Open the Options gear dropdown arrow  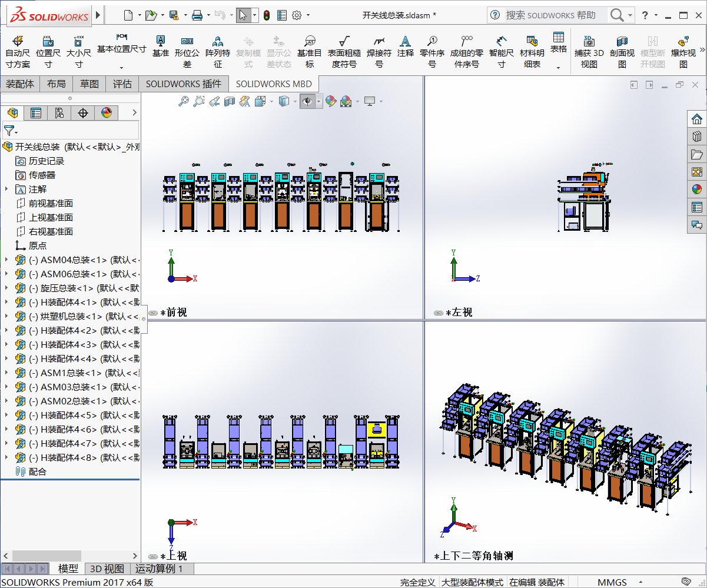pos(308,15)
